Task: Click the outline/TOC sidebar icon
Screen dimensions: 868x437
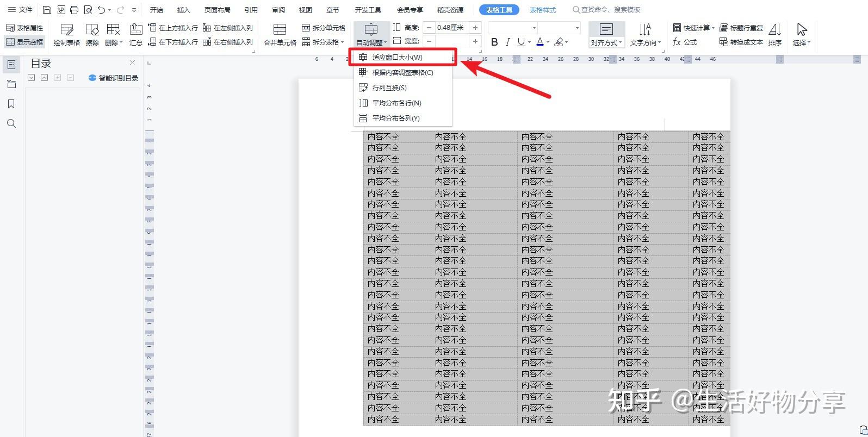Action: (11, 65)
